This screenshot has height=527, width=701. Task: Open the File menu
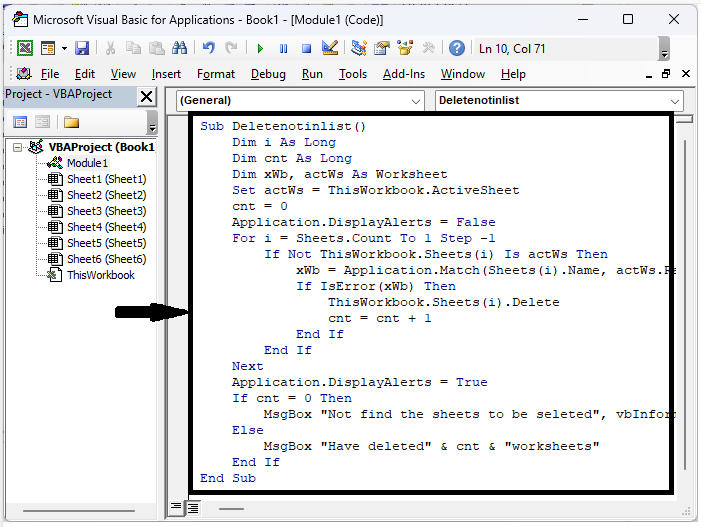[50, 74]
